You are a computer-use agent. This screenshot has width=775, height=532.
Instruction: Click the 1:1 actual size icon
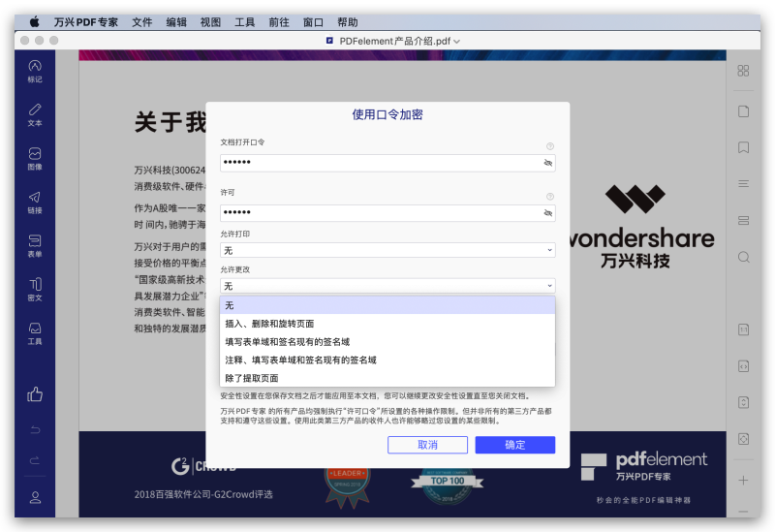743,329
